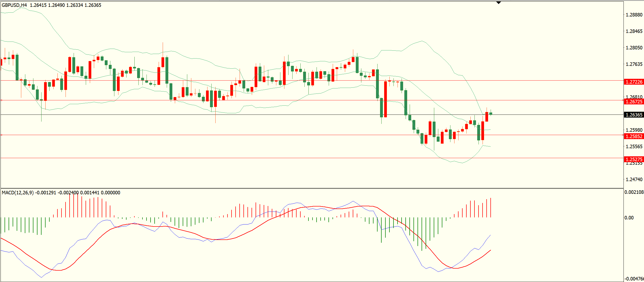The width and height of the screenshot is (644, 282).
Task: Click the 1.28050 price axis value
Action: point(634,48)
